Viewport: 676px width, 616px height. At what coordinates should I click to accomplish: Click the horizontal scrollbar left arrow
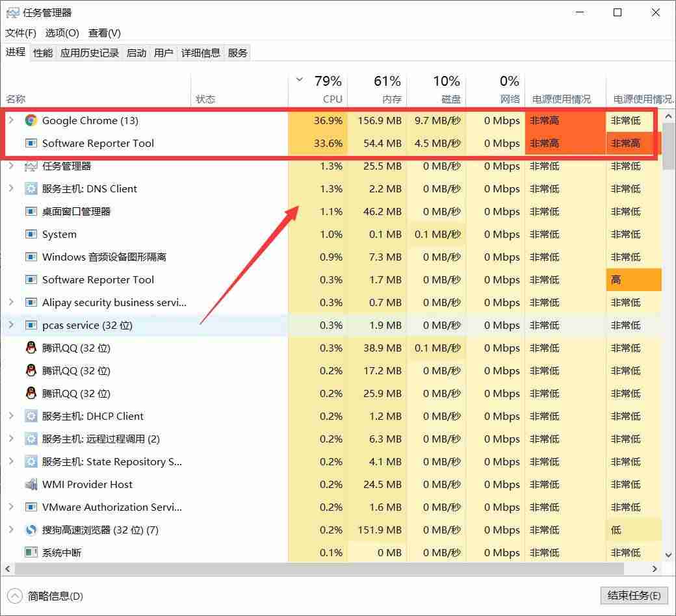8,569
